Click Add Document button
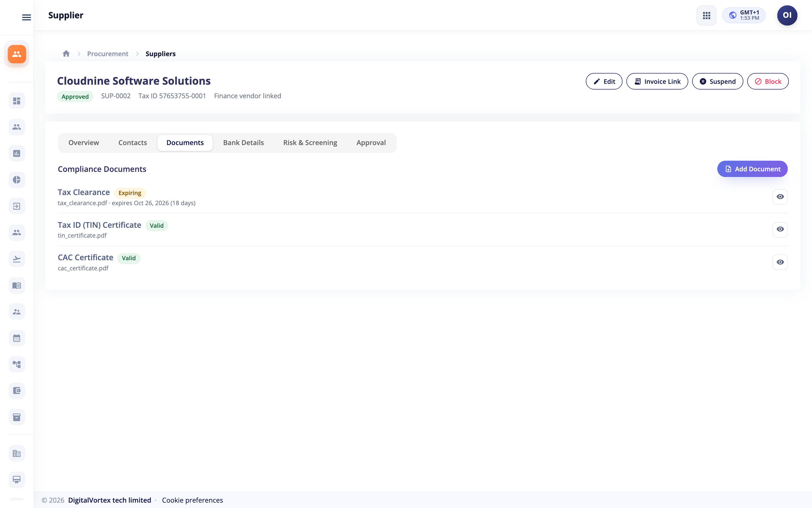Screen dimensions: 812x508 pos(752,169)
